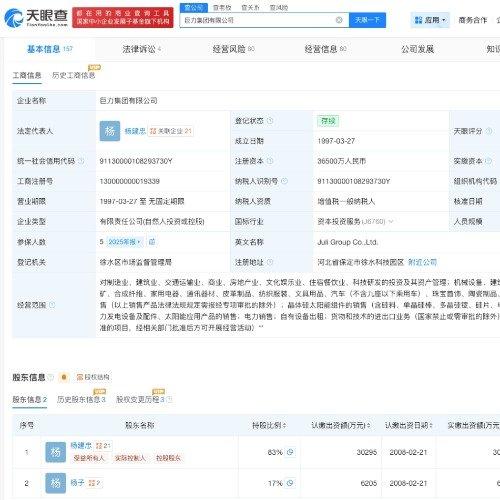The width and height of the screenshot is (500, 500).
Task: Select 历史工商信息 sub-tab
Action: [x=74, y=75]
